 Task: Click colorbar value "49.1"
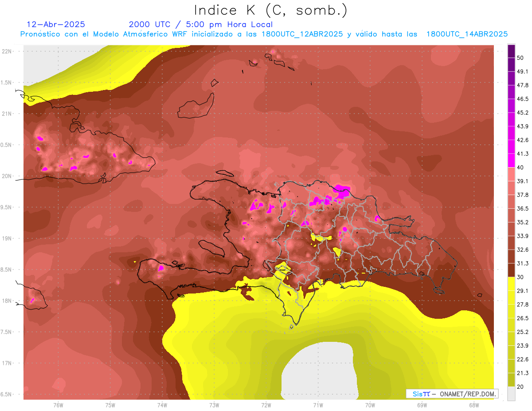click(x=523, y=72)
